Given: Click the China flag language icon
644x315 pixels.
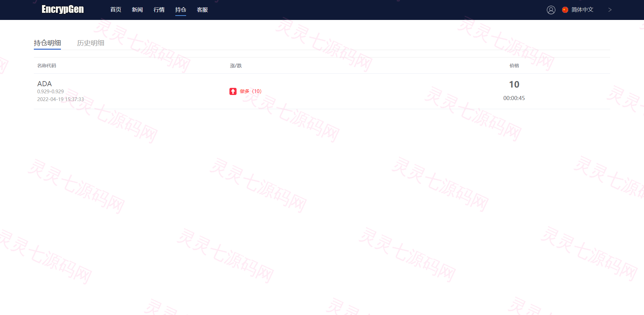Looking at the screenshot, I should [x=565, y=10].
